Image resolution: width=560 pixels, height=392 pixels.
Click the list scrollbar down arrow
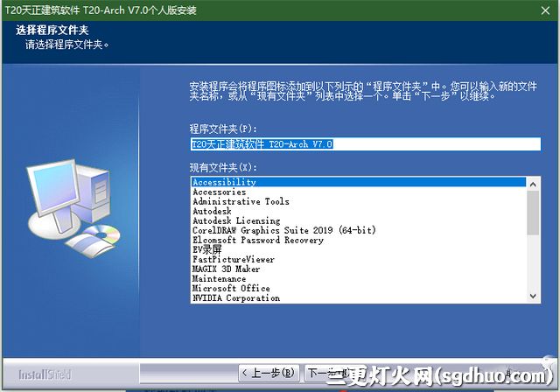533,296
